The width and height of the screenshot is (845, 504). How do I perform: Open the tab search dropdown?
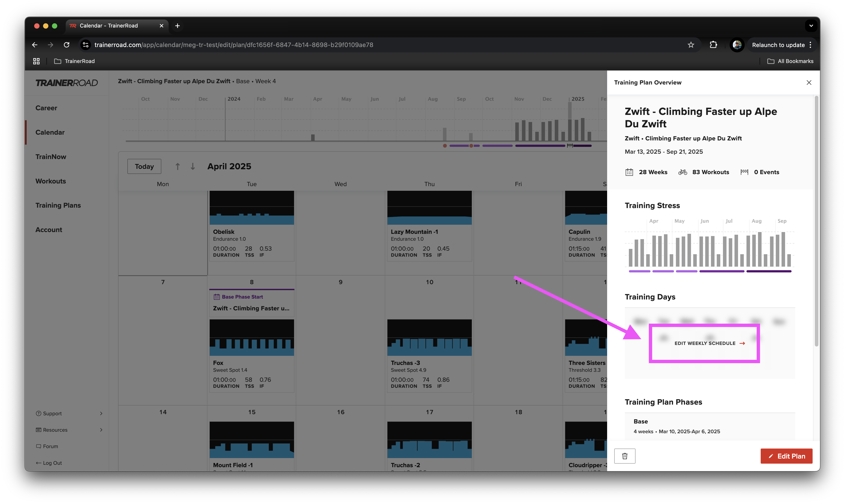811,26
